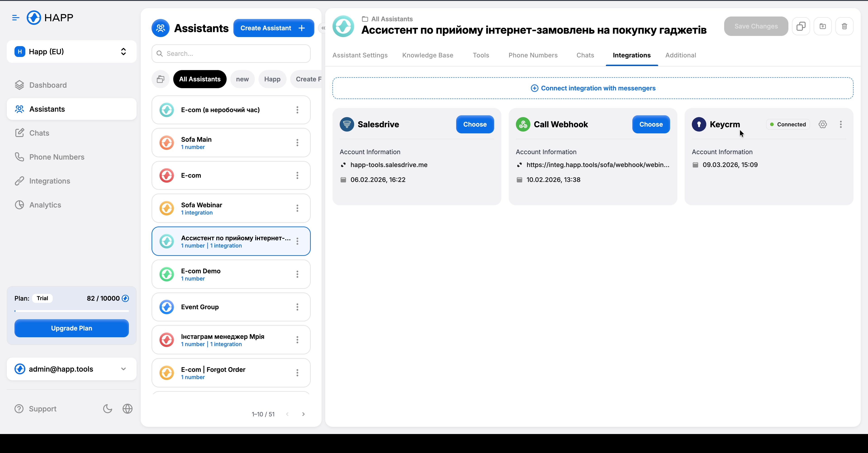Image resolution: width=868 pixels, height=453 pixels.
Task: Switch to the Knowledge Base tab
Action: (x=428, y=55)
